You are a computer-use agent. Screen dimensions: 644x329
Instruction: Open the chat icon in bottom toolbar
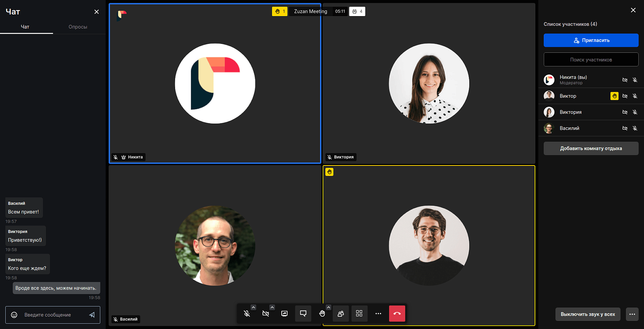click(303, 314)
